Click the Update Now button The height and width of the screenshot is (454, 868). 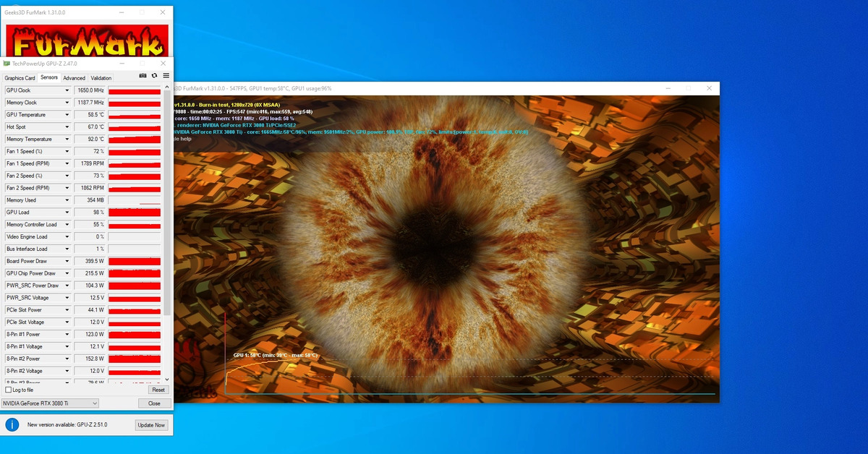pos(151,425)
